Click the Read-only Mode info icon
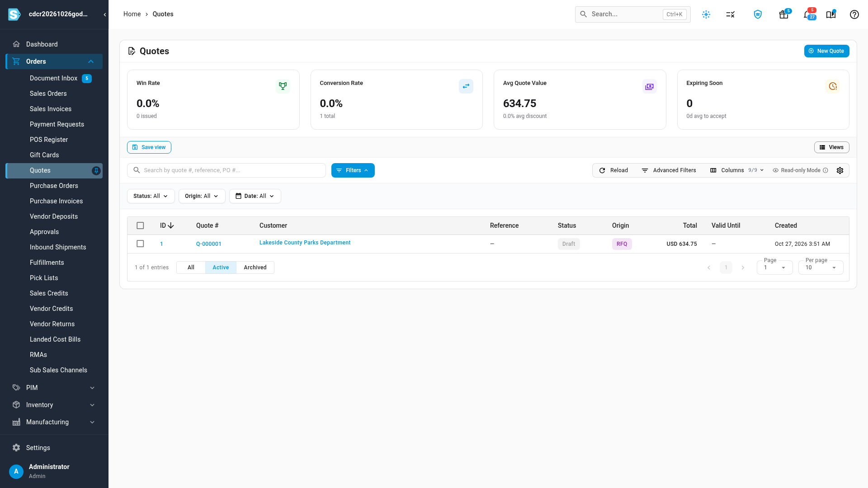The image size is (868, 488). 826,170
